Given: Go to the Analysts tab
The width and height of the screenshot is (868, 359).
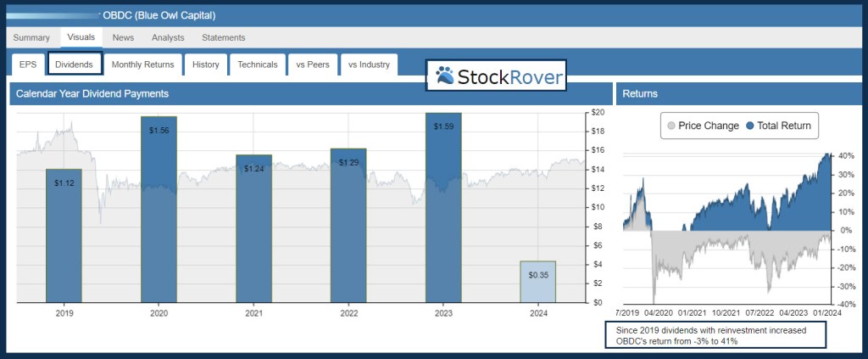Looking at the screenshot, I should 168,37.
